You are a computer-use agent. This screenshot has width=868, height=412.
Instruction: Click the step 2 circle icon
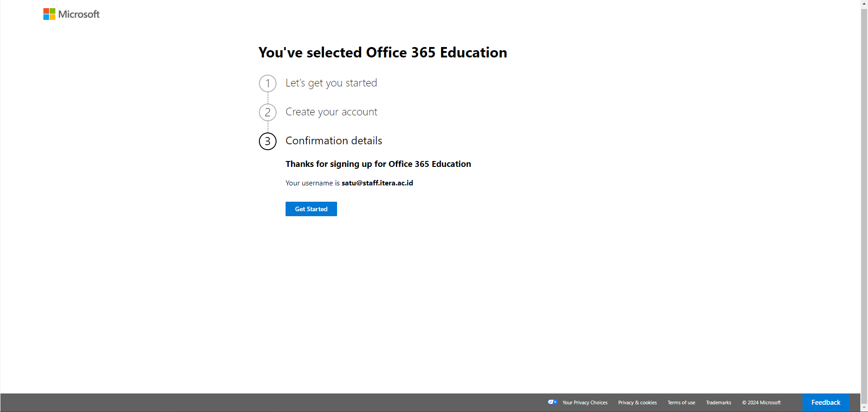tap(267, 113)
